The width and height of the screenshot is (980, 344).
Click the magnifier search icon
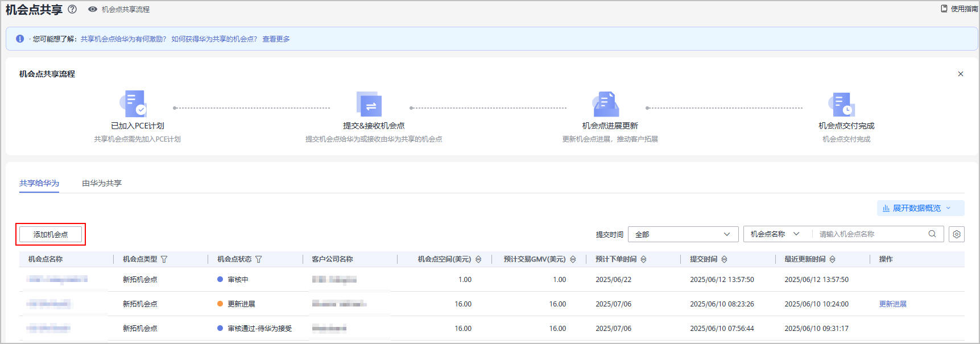click(932, 234)
